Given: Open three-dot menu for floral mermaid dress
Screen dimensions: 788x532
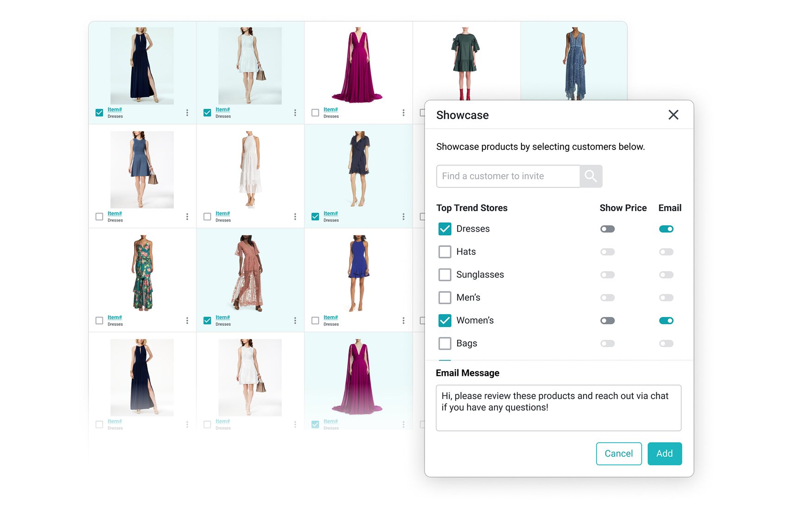Looking at the screenshot, I should point(187,321).
